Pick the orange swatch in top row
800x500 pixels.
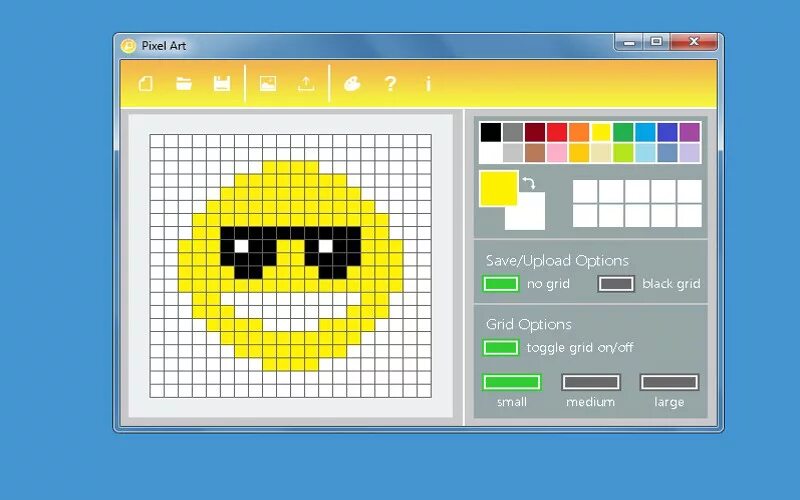[579, 133]
